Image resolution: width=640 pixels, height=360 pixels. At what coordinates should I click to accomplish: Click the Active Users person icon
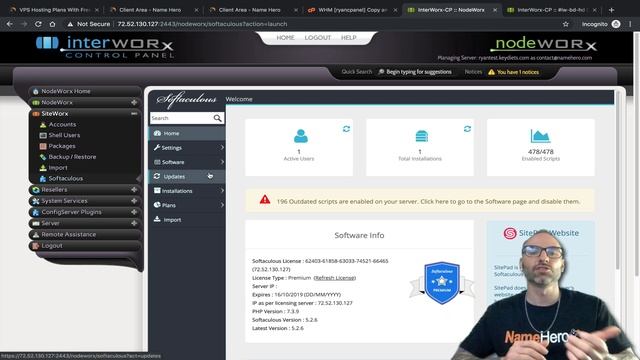coord(301,136)
